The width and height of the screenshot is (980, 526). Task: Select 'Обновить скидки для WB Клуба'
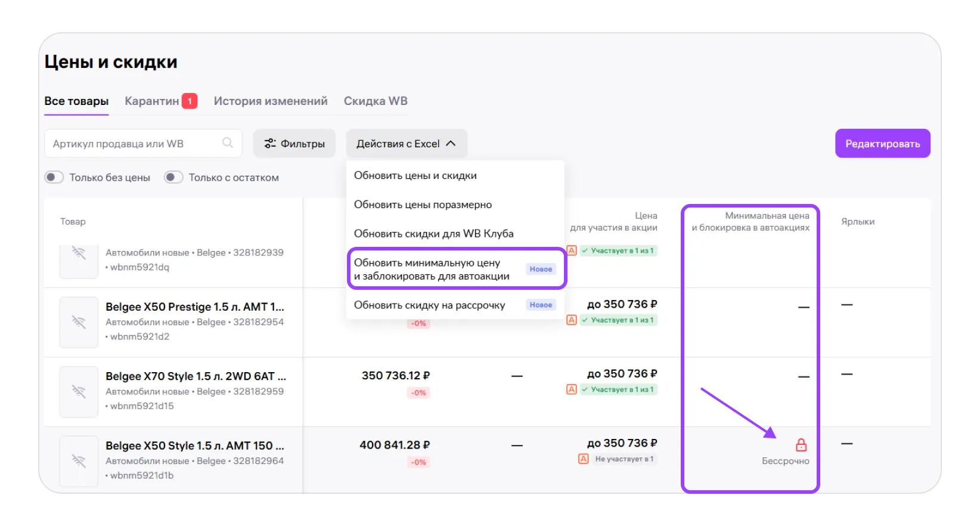pyautogui.click(x=433, y=234)
